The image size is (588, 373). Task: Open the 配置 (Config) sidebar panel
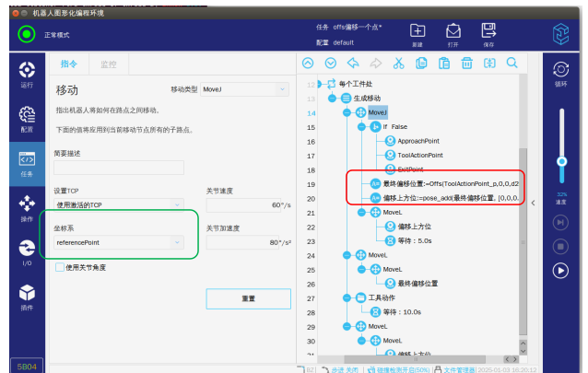[x=27, y=119]
